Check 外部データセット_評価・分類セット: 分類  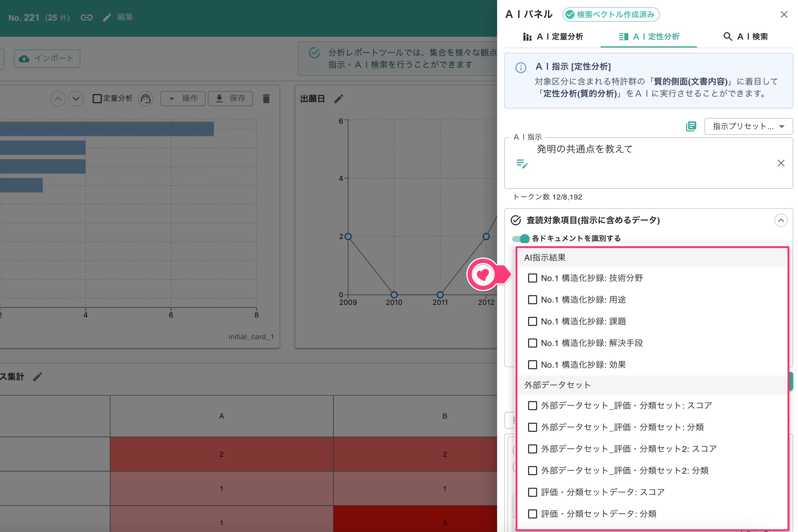pyautogui.click(x=533, y=428)
